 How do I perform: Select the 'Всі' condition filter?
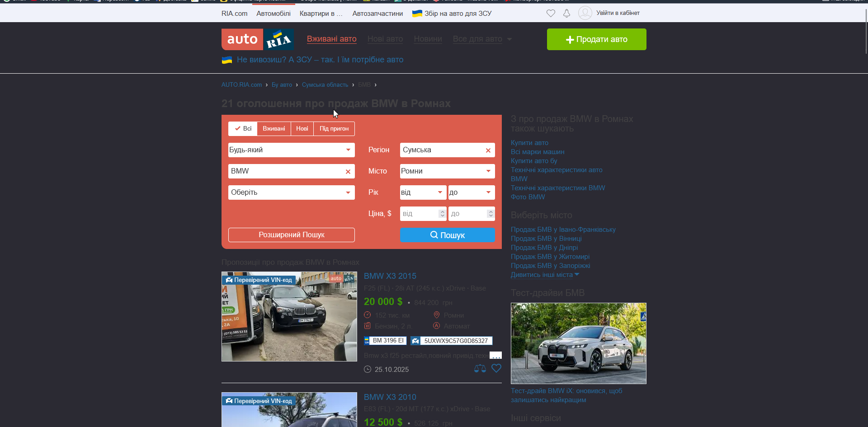click(x=243, y=129)
